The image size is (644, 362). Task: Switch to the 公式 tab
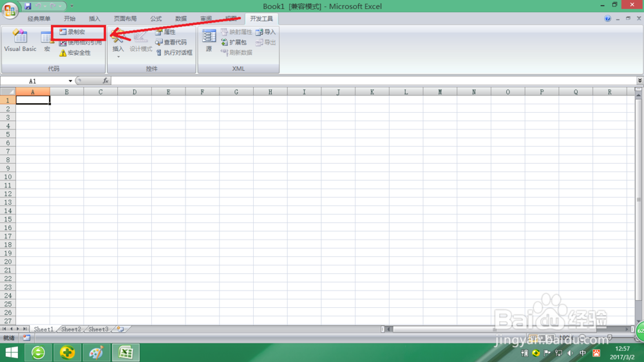[156, 19]
